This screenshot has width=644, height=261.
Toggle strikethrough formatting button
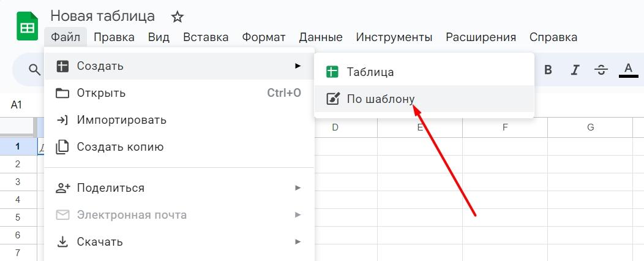point(601,70)
